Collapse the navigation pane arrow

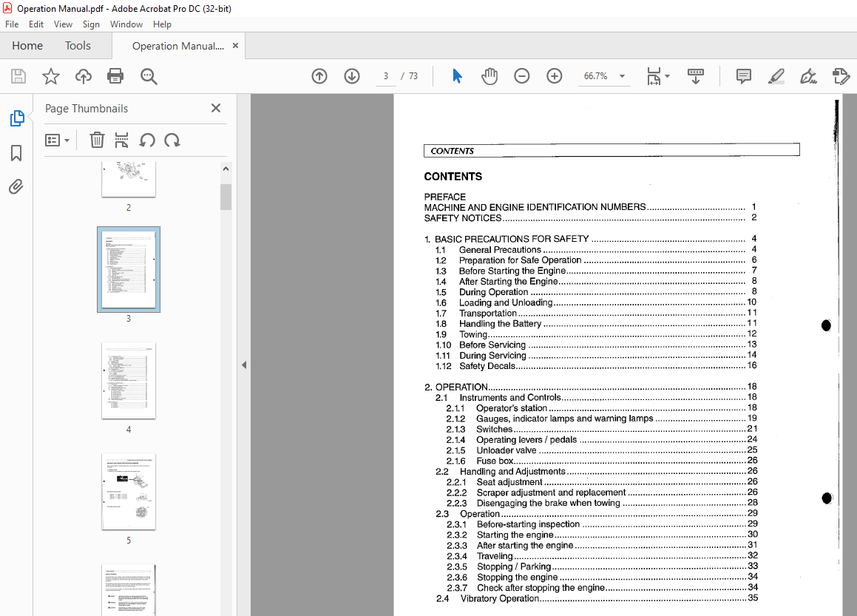pyautogui.click(x=244, y=365)
